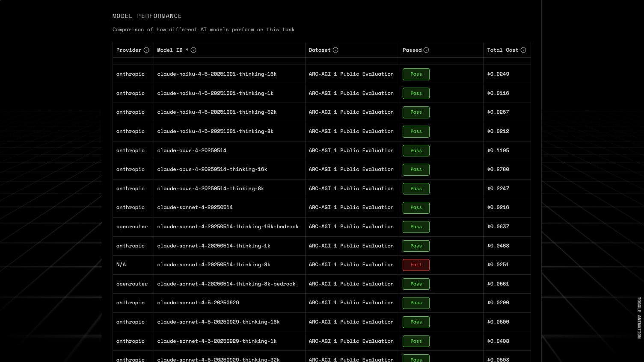Click the Total Cost info icon
The width and height of the screenshot is (644, 362).
point(523,50)
